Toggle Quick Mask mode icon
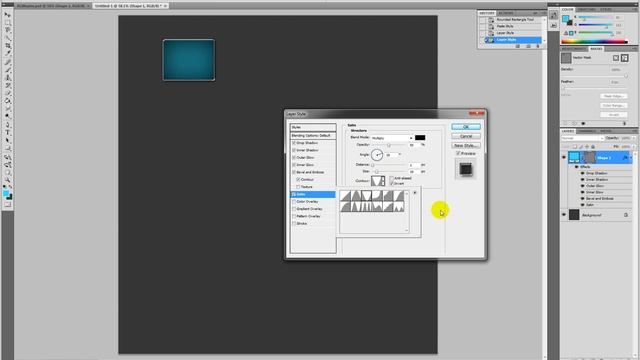Viewport: 640px width, 360px height. 7,205
